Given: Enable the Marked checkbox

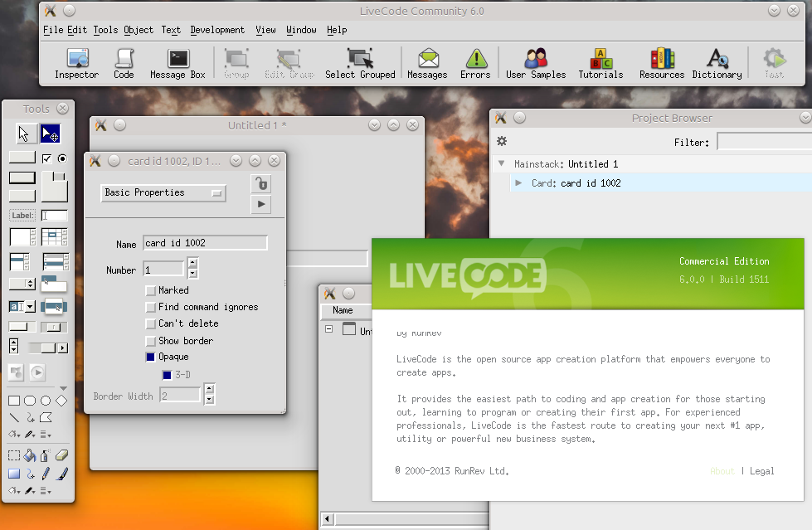Looking at the screenshot, I should (150, 291).
